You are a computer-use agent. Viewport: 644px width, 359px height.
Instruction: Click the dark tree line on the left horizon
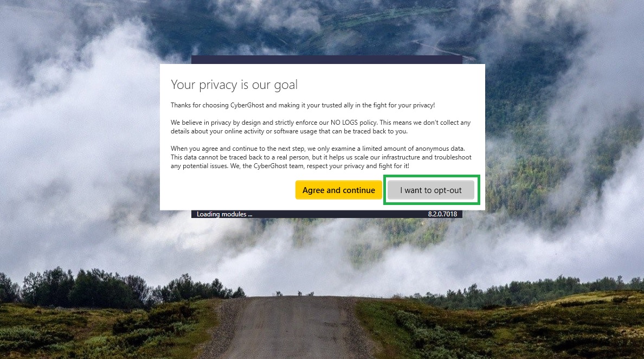tap(82, 287)
